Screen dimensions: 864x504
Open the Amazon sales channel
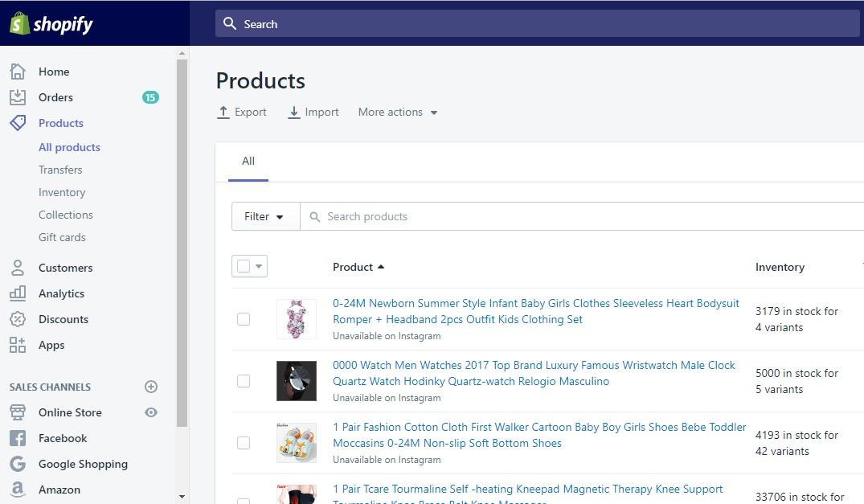point(18,490)
